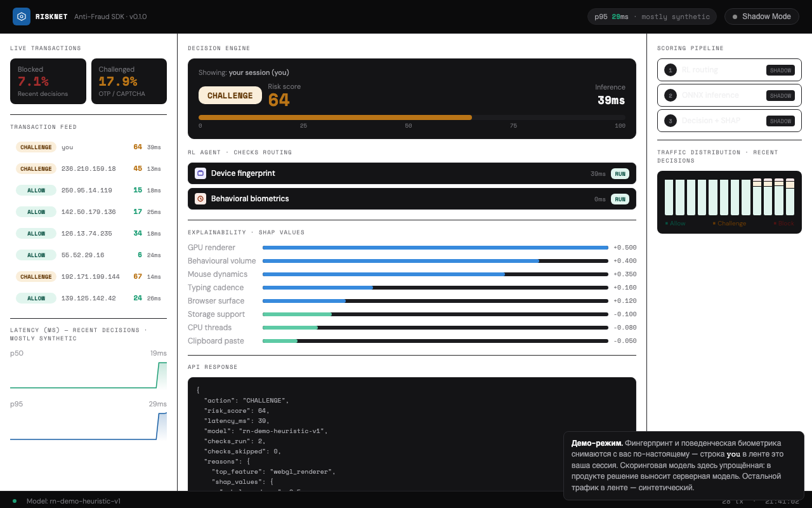Select transaction 236.210.159.18
Image resolution: width=812 pixels, height=508 pixels.
[88, 169]
